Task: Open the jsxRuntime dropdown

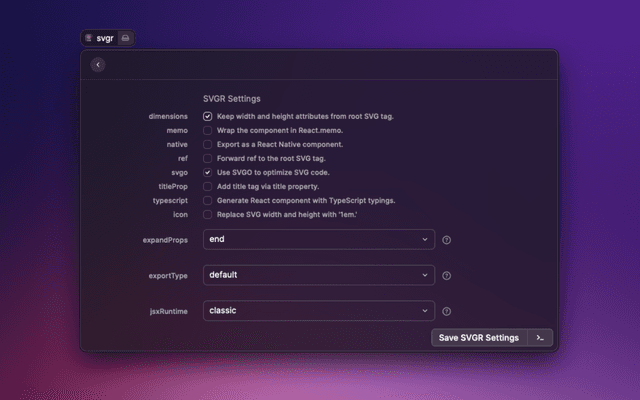Action: click(318, 311)
